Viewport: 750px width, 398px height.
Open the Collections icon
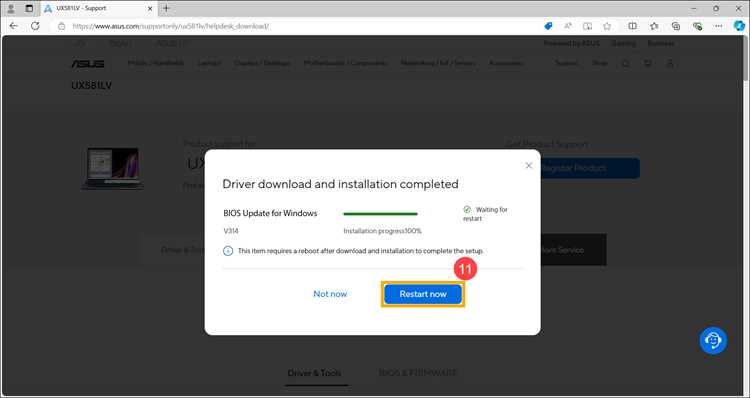[675, 26]
